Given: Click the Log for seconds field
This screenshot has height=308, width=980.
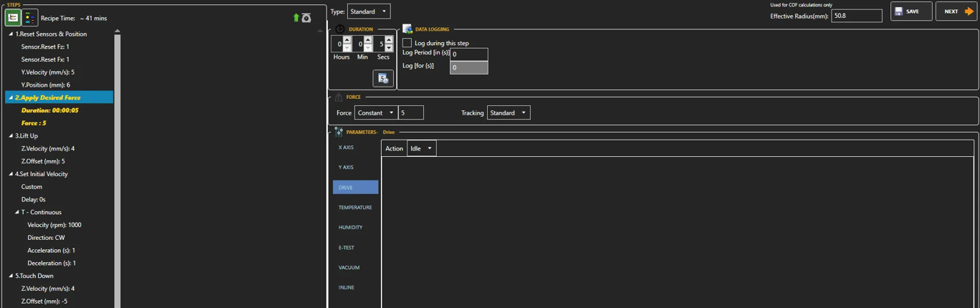Looking at the screenshot, I should click(x=468, y=67).
